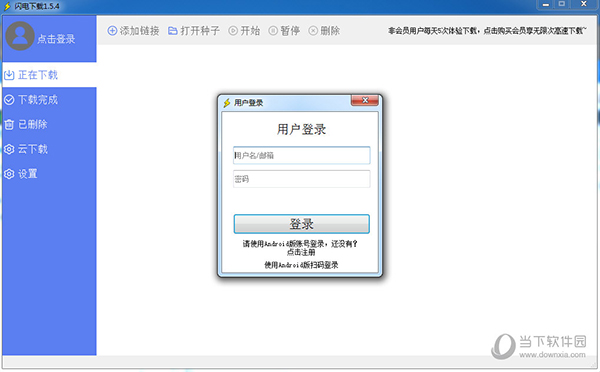Close the 用户登录 dialog

point(365,100)
